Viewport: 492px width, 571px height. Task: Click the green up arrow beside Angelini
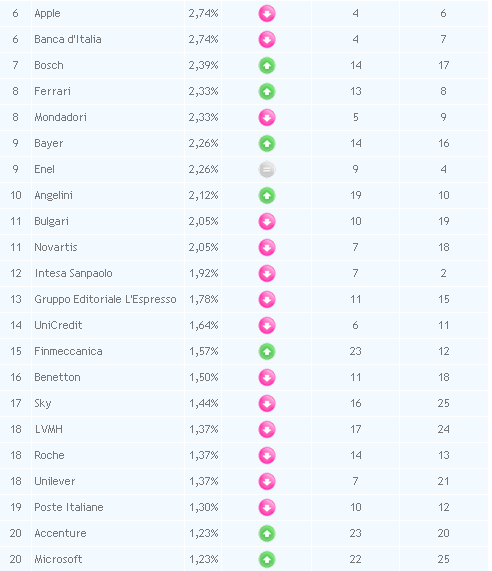click(267, 196)
